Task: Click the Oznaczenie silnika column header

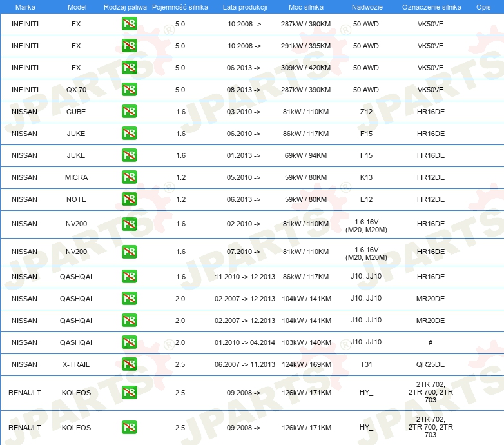Action: click(431, 7)
